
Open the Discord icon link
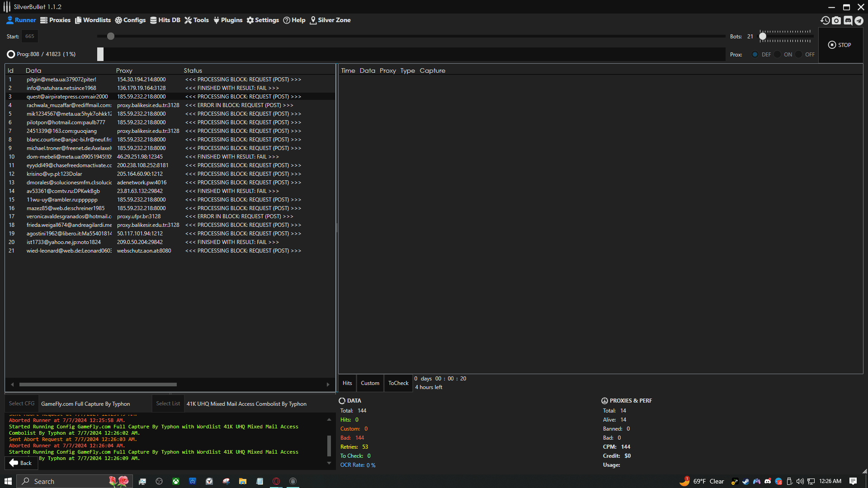(848, 20)
